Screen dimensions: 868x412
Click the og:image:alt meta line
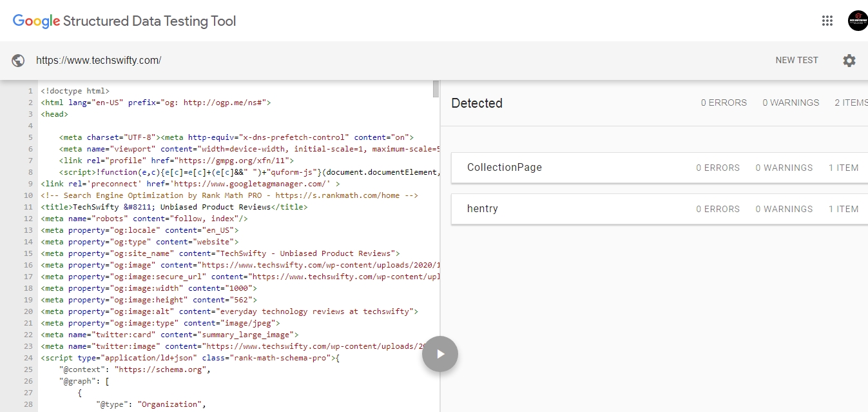(229, 311)
